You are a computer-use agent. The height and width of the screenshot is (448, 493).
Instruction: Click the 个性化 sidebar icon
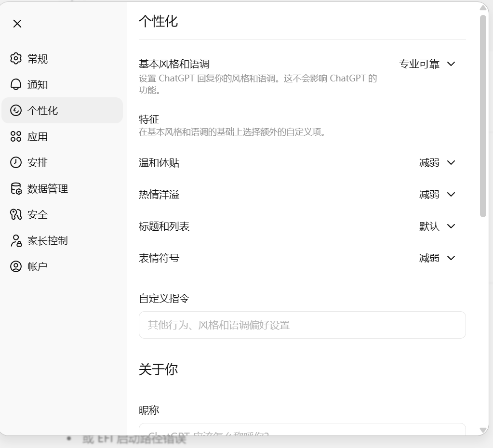pyautogui.click(x=16, y=110)
